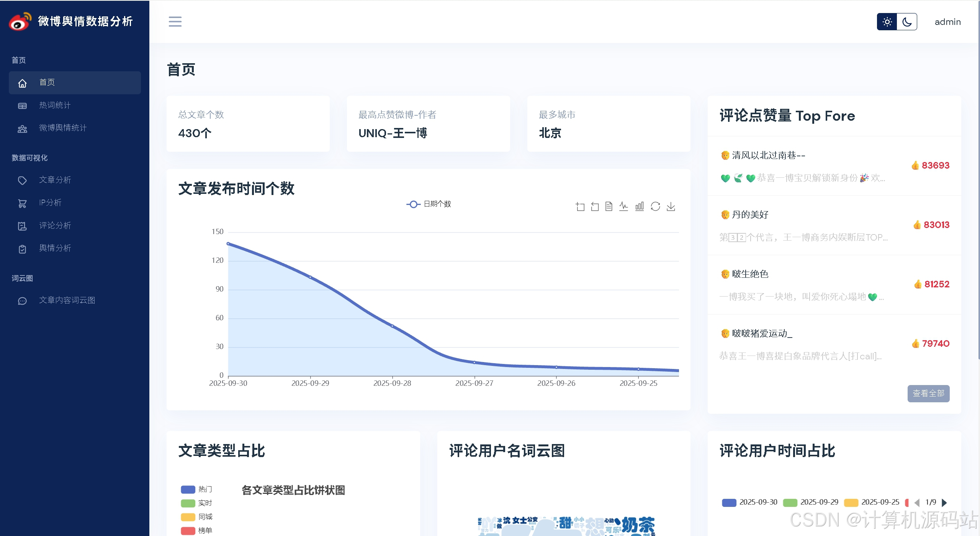This screenshot has width=980, height=536.
Task: Click the chart data zoom icon
Action: [580, 207]
